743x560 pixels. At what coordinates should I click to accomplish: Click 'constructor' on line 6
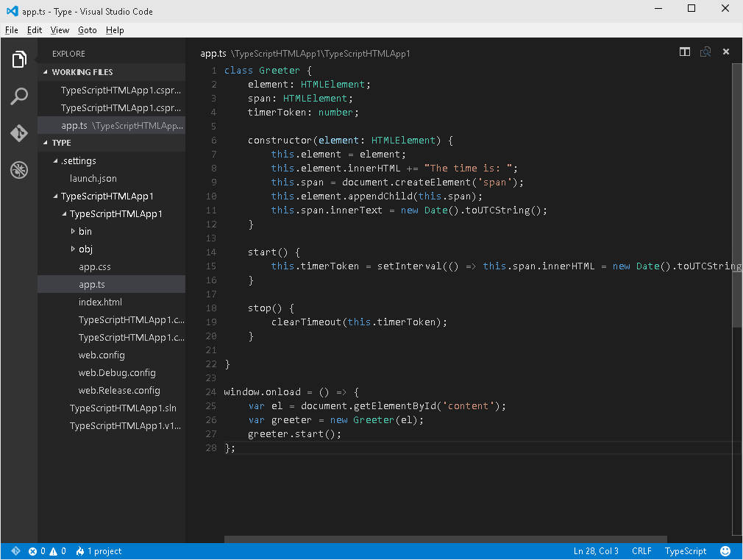coord(280,141)
